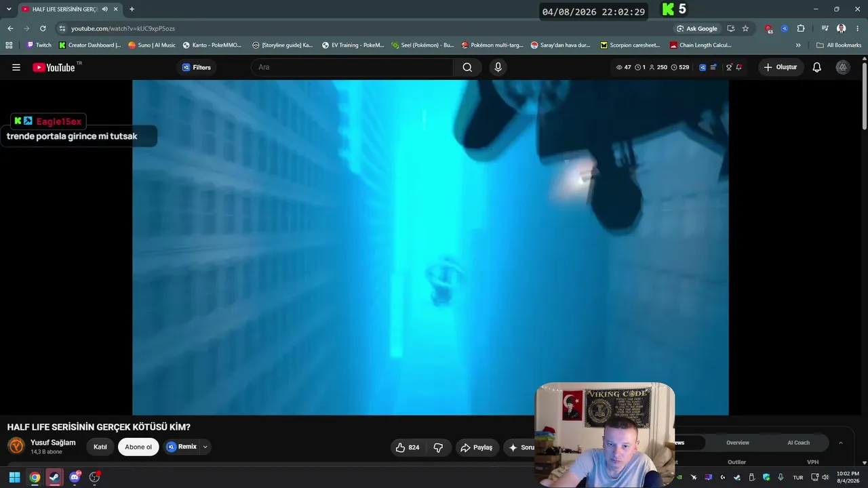The height and width of the screenshot is (488, 868).
Task: Switch to the Overview tab
Action: (738, 443)
